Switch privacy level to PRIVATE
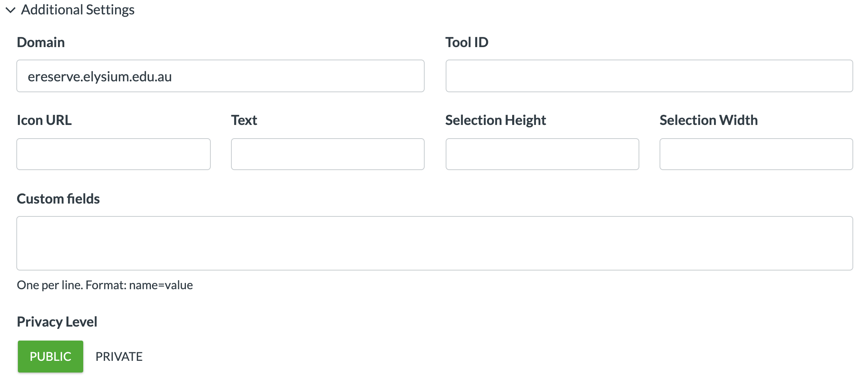 click(119, 357)
